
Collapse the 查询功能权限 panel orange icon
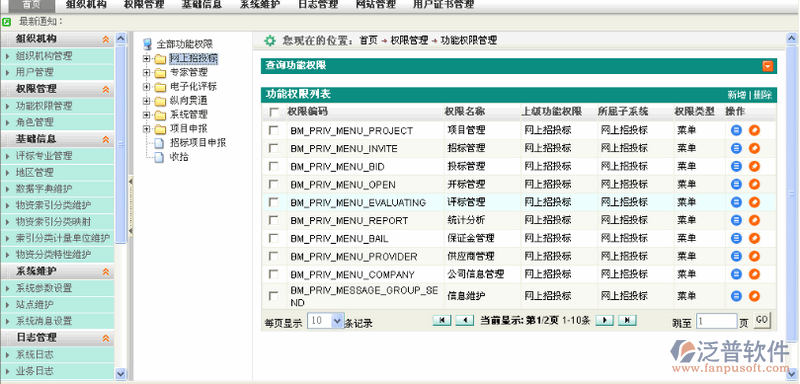tap(767, 66)
